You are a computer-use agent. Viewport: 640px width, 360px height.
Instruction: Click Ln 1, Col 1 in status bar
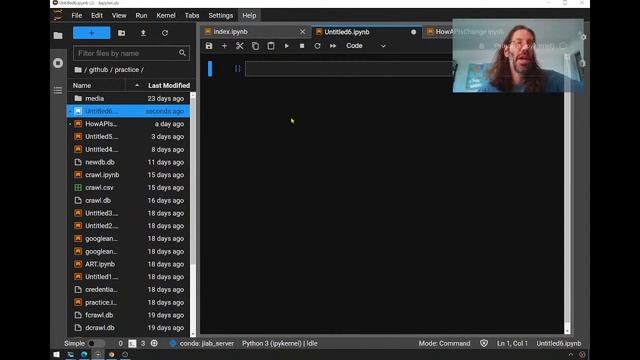pyautogui.click(x=512, y=343)
